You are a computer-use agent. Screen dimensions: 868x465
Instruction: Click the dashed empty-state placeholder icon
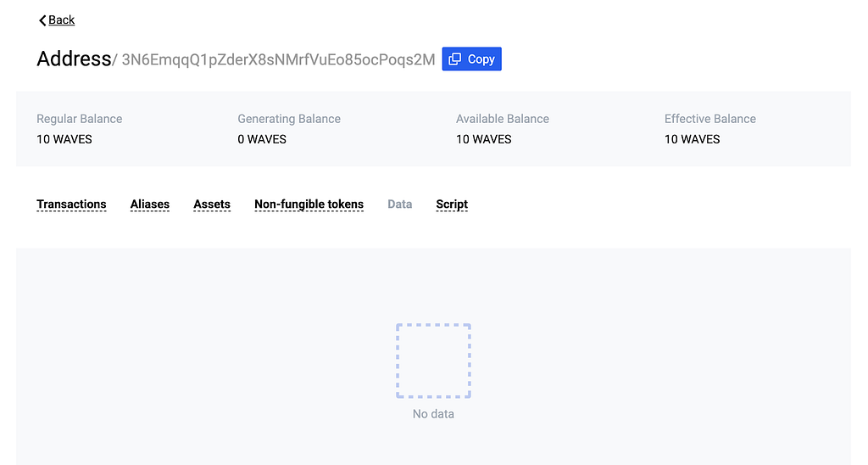tap(433, 361)
